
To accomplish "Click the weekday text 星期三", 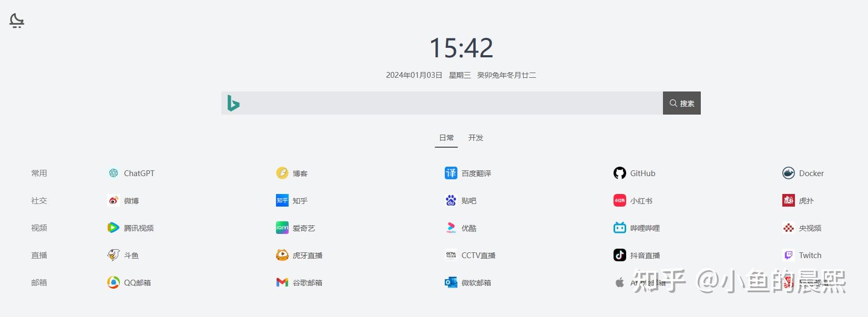I will point(460,75).
